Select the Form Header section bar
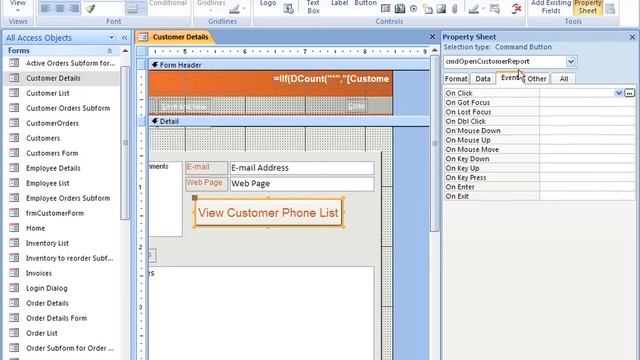Viewport: 640px width, 360px height. tap(289, 65)
